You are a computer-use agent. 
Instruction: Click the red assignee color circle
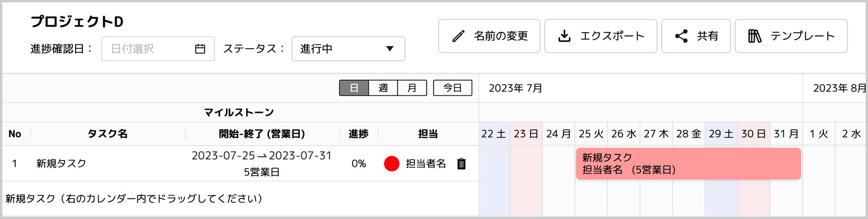point(391,163)
